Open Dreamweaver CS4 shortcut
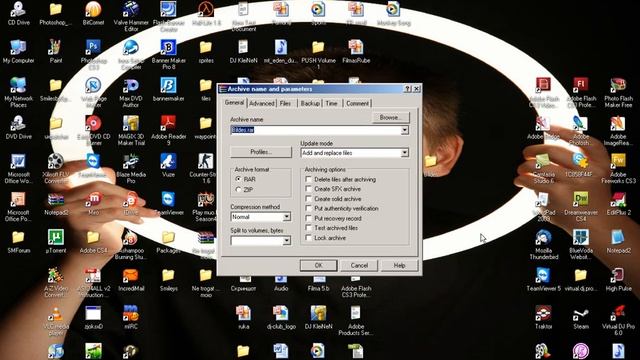The width and height of the screenshot is (640, 360). [x=581, y=206]
